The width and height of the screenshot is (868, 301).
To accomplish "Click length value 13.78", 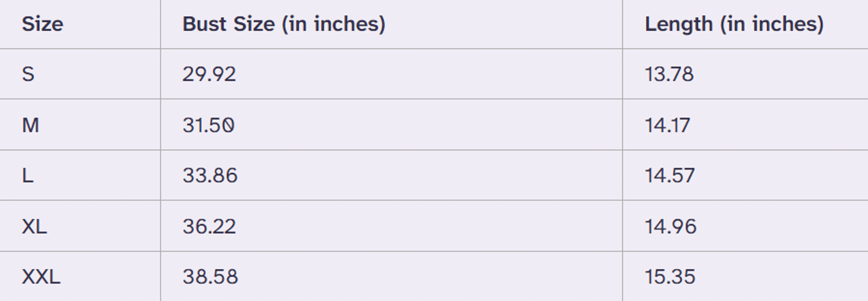I will tap(669, 74).
